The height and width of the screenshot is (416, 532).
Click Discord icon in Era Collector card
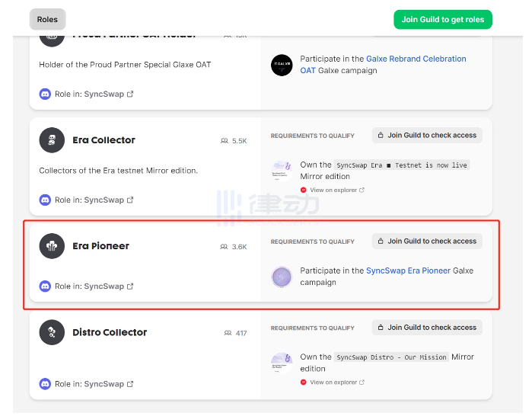tap(45, 200)
